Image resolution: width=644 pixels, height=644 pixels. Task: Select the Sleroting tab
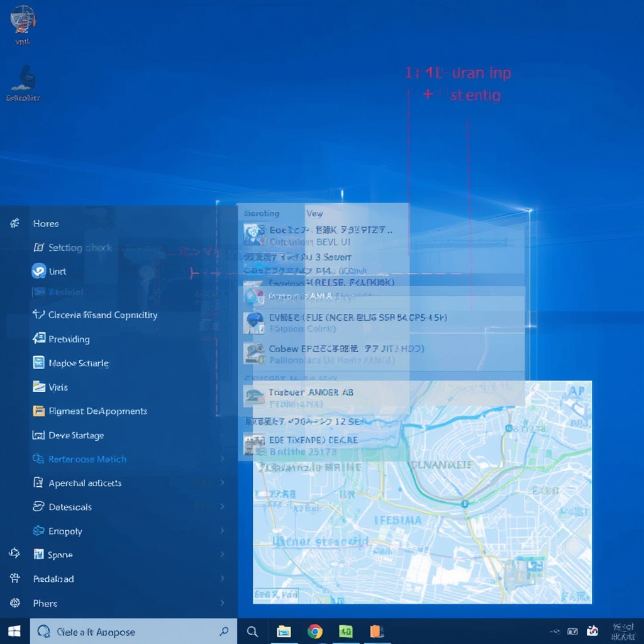click(x=262, y=213)
